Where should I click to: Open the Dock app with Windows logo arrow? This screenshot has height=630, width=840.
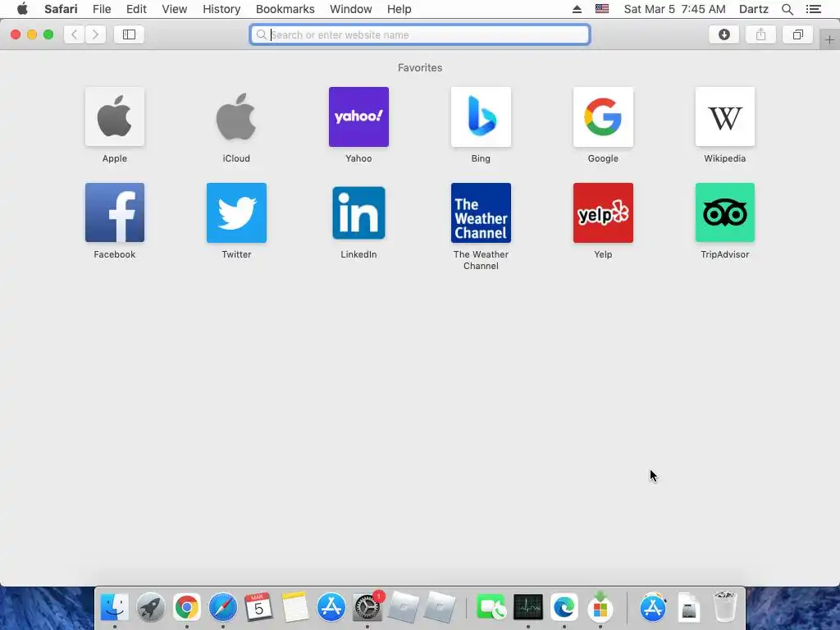point(600,606)
